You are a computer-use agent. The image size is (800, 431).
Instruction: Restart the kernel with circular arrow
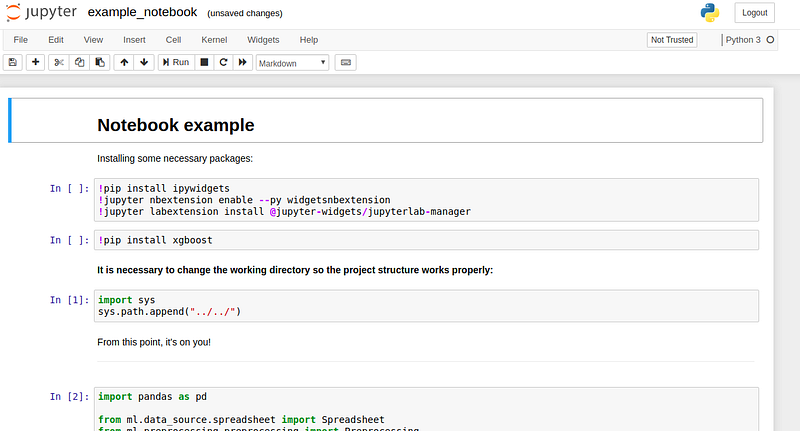click(x=223, y=62)
